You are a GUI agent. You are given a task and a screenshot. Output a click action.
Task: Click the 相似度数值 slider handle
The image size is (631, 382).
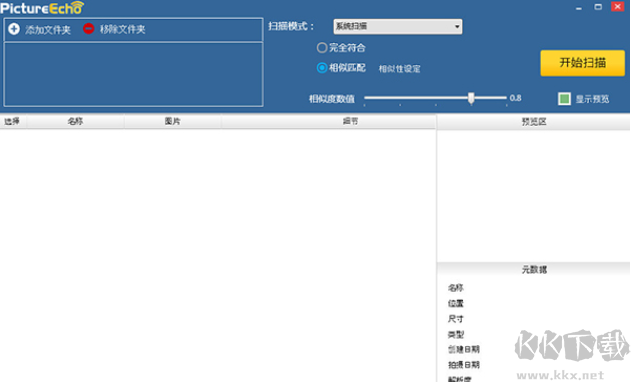coord(471,98)
